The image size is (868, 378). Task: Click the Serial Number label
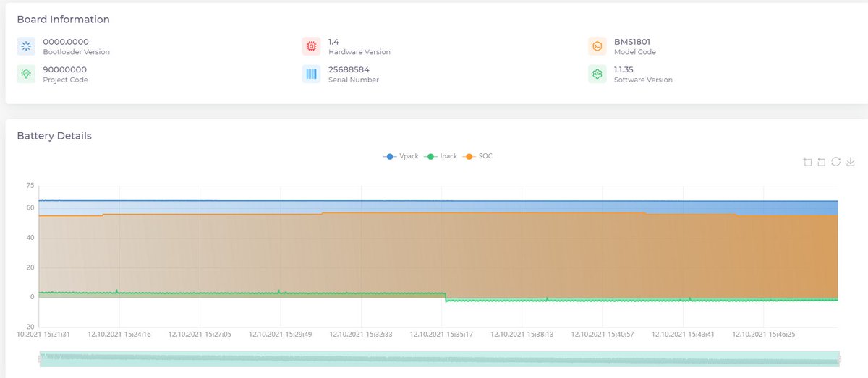[x=354, y=80]
